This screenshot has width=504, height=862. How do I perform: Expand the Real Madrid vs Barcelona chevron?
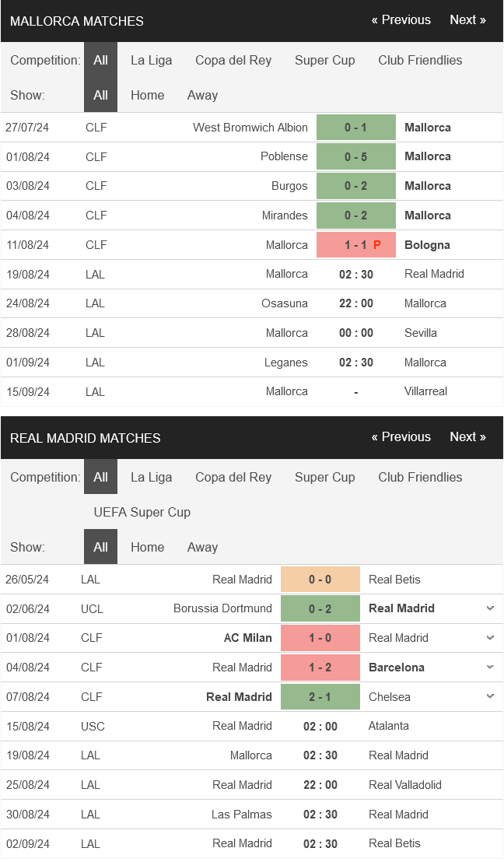[x=490, y=668]
